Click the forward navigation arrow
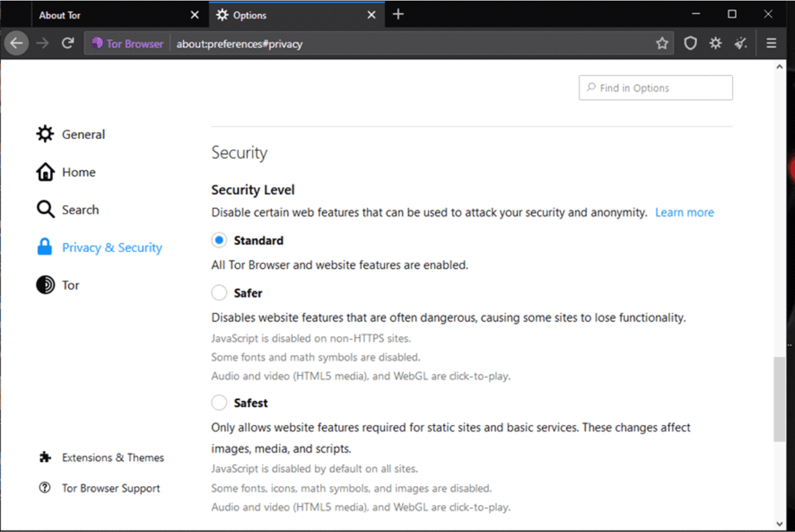Screen dimensions: 795x532 (43, 43)
